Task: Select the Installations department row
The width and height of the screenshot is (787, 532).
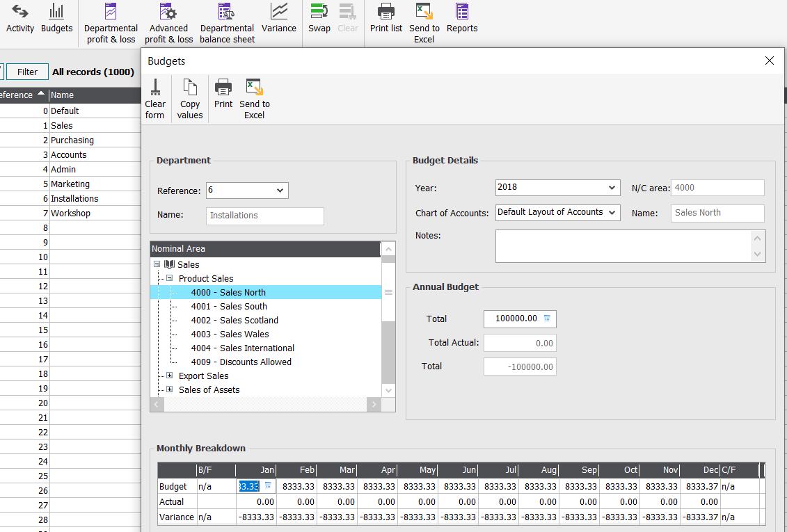Action: [70, 198]
